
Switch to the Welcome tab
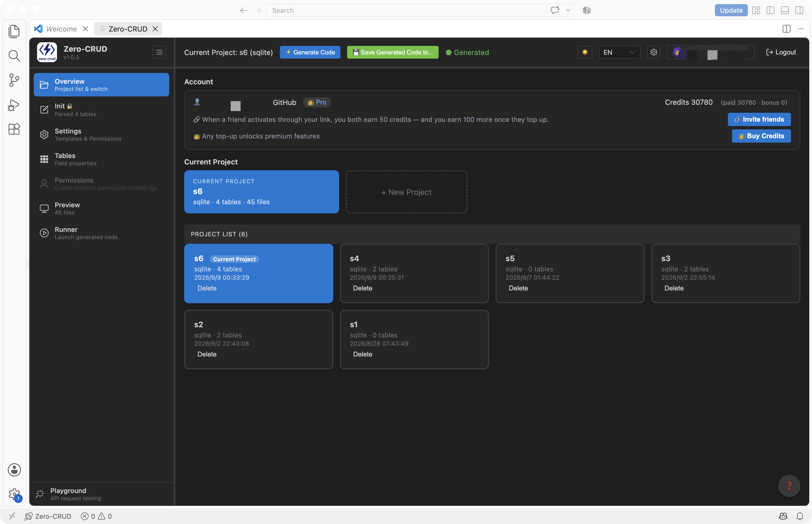click(x=61, y=29)
